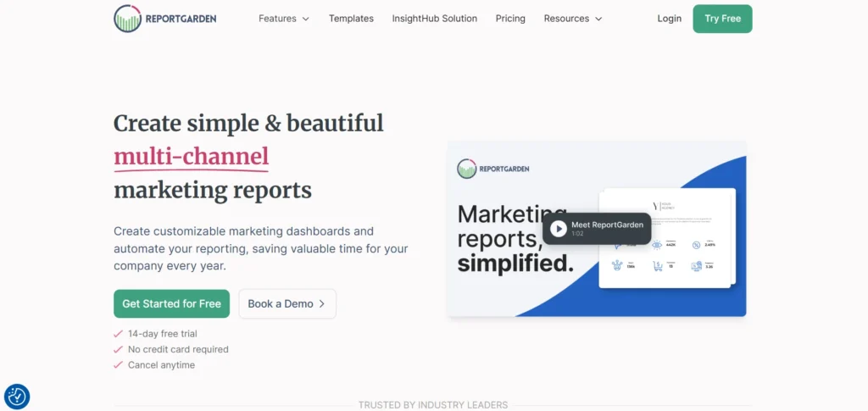Click the 'marketing reports' heading line
Screen dimensions: 868x411
click(213, 190)
